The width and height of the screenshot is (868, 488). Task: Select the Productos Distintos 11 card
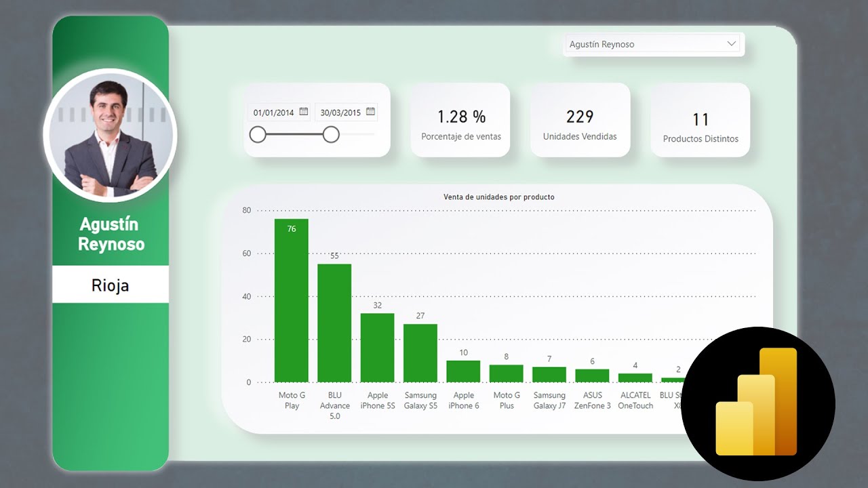[x=701, y=120]
